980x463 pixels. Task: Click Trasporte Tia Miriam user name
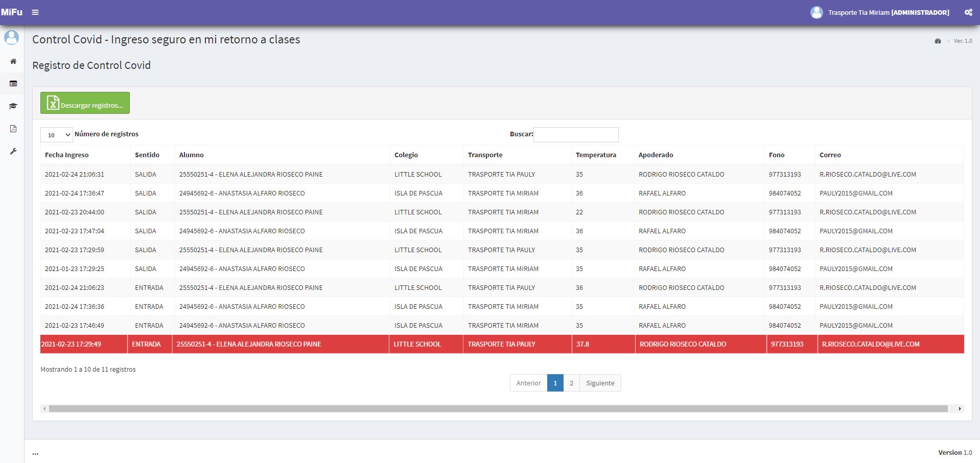click(859, 12)
